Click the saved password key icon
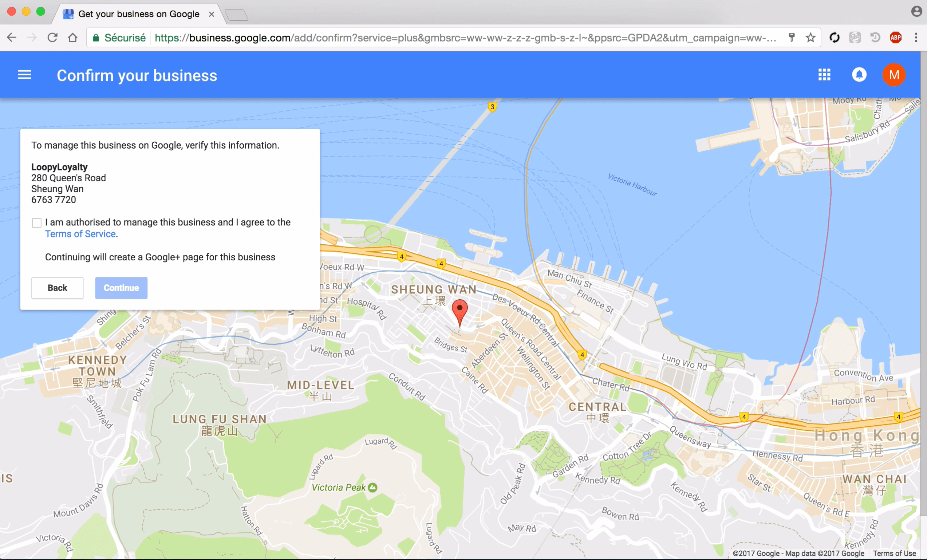Viewport: 927px width, 560px height. tap(792, 38)
